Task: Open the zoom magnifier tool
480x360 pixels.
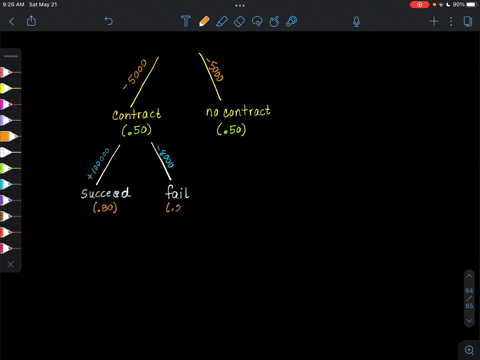Action: coord(469,350)
